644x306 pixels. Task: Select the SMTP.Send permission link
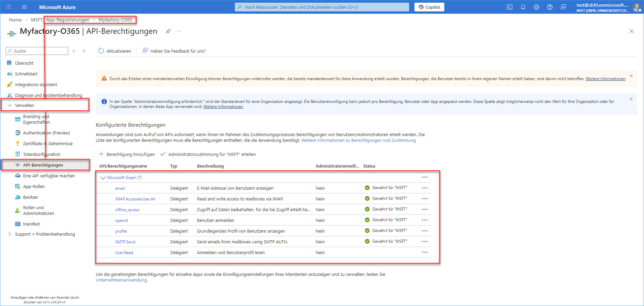click(x=125, y=241)
